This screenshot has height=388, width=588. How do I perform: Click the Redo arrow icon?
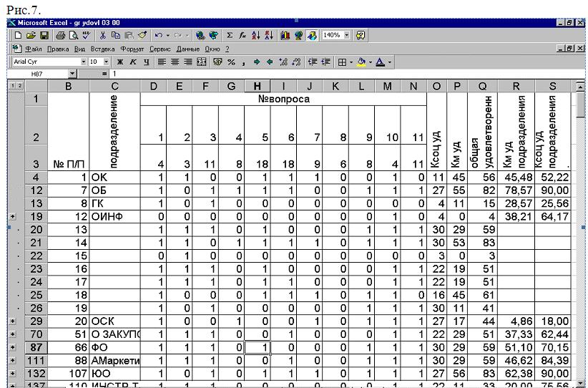[178, 36]
